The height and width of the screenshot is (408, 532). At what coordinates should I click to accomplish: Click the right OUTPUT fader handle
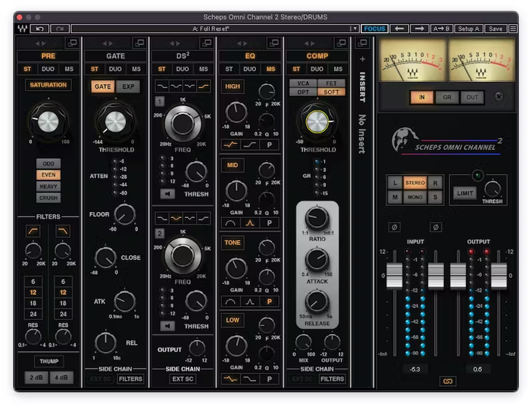point(499,275)
